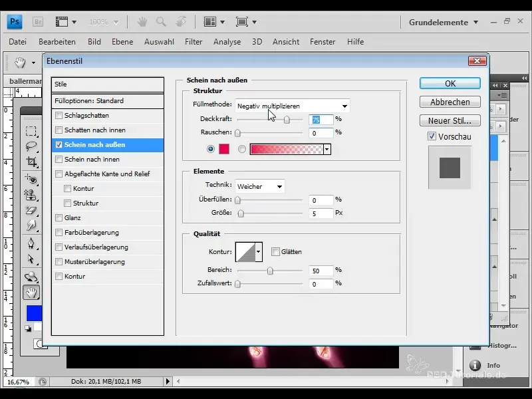Select the Pen tool
This screenshot has width=532, height=399.
[31, 243]
